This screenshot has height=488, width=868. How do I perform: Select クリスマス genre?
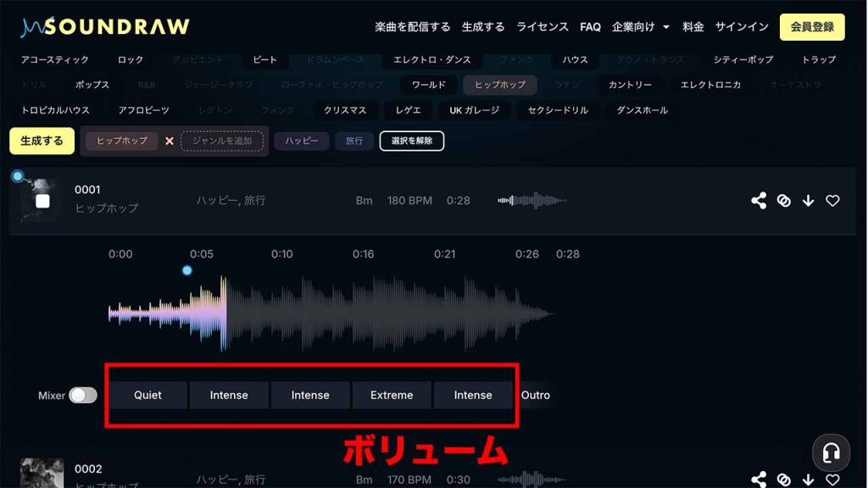point(345,110)
